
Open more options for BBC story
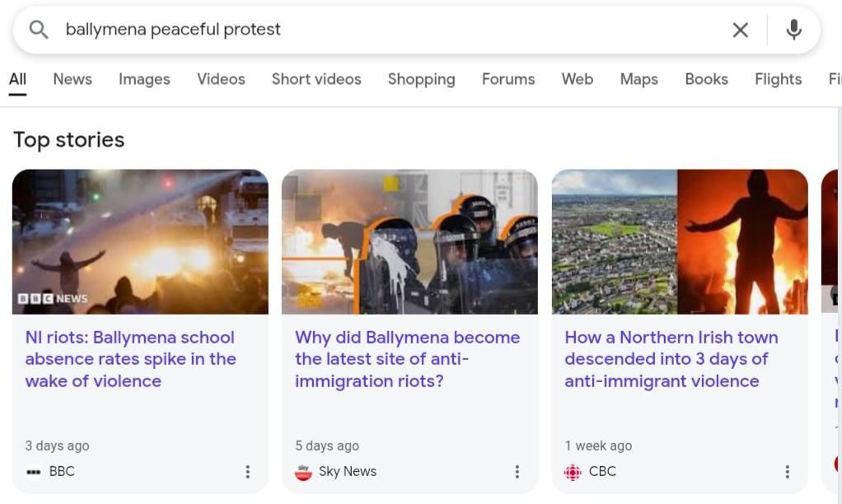[x=247, y=472]
